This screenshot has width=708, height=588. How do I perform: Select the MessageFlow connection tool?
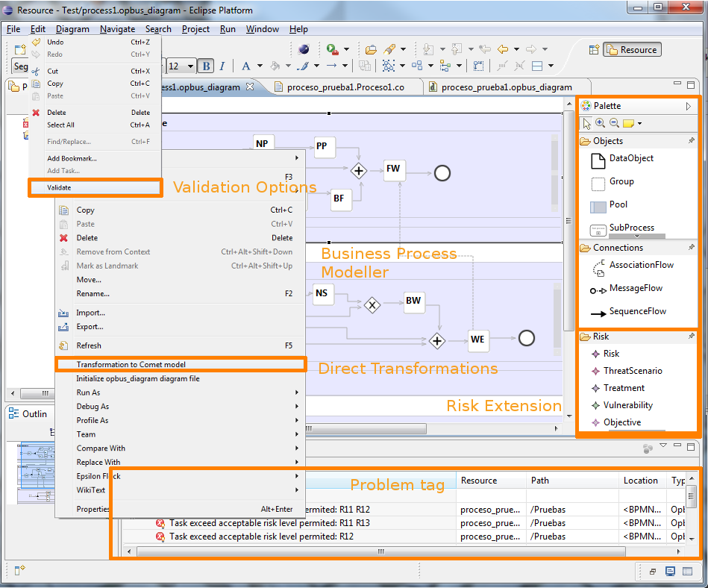click(x=636, y=289)
